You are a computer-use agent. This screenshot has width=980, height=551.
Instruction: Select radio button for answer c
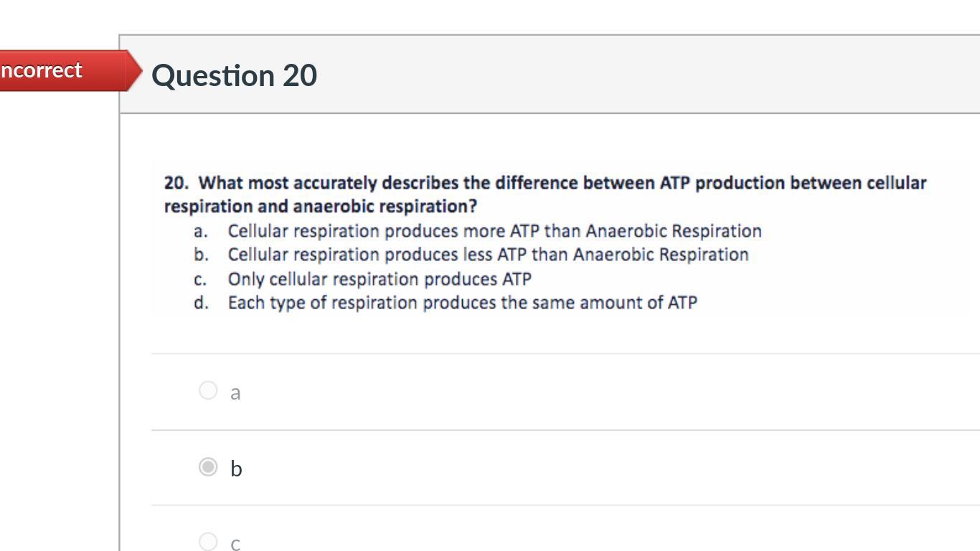[207, 541]
